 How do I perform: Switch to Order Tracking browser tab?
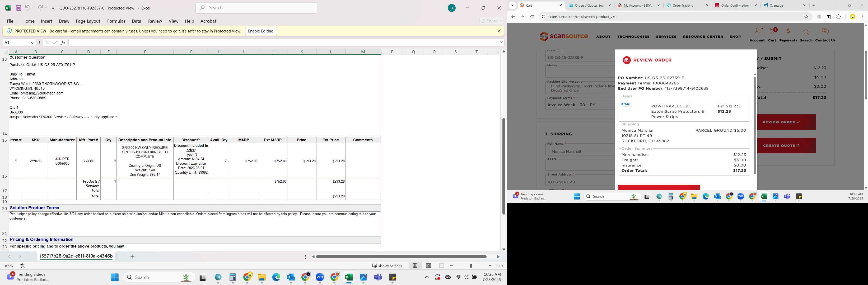(687, 5)
